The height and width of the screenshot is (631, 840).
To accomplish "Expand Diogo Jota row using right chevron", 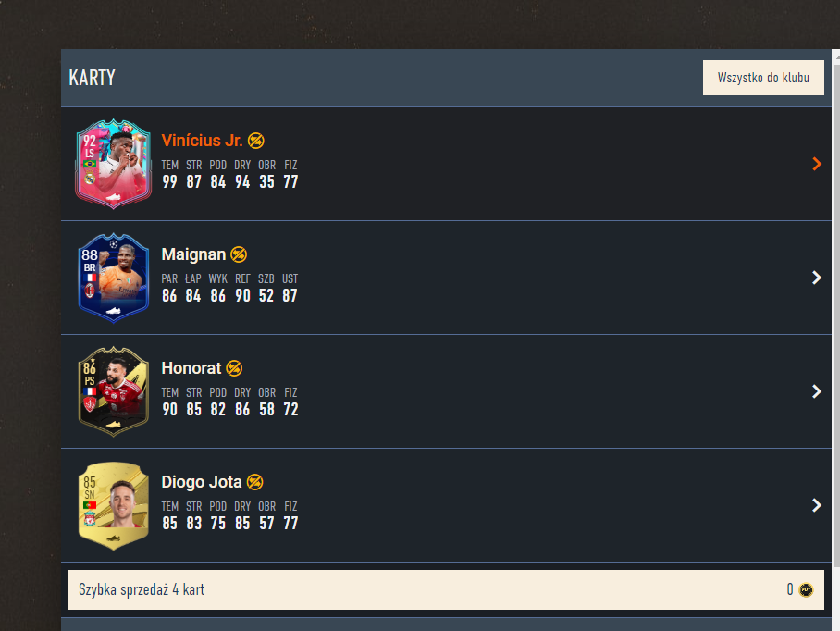I will pyautogui.click(x=817, y=505).
